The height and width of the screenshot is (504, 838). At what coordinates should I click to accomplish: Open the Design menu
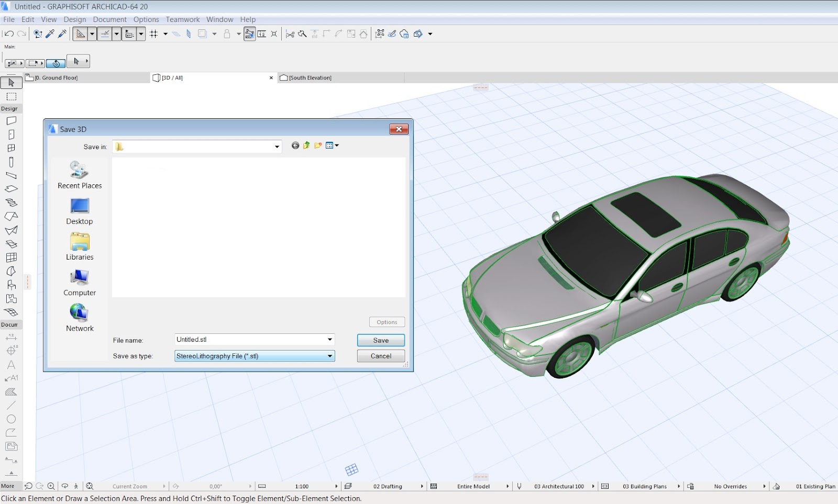pos(74,19)
